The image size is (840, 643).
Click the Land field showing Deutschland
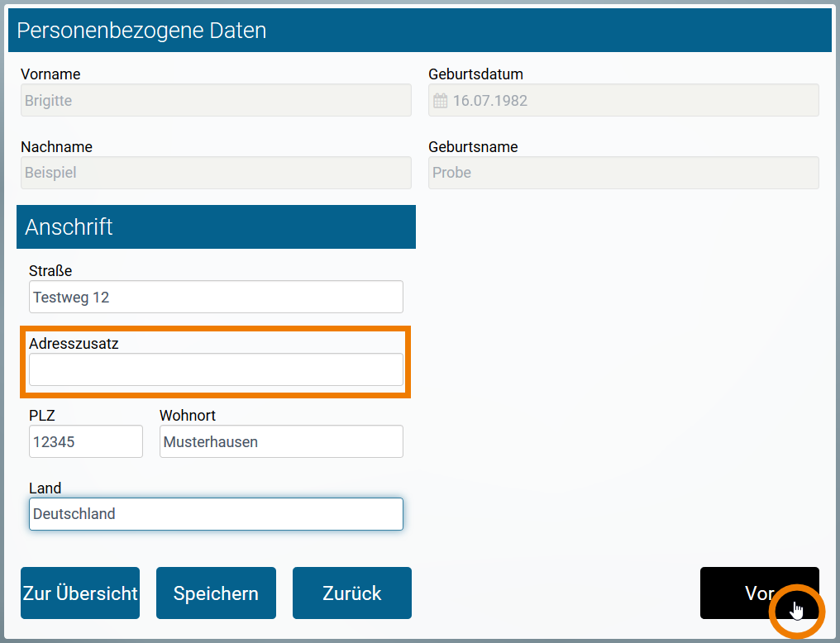point(215,514)
